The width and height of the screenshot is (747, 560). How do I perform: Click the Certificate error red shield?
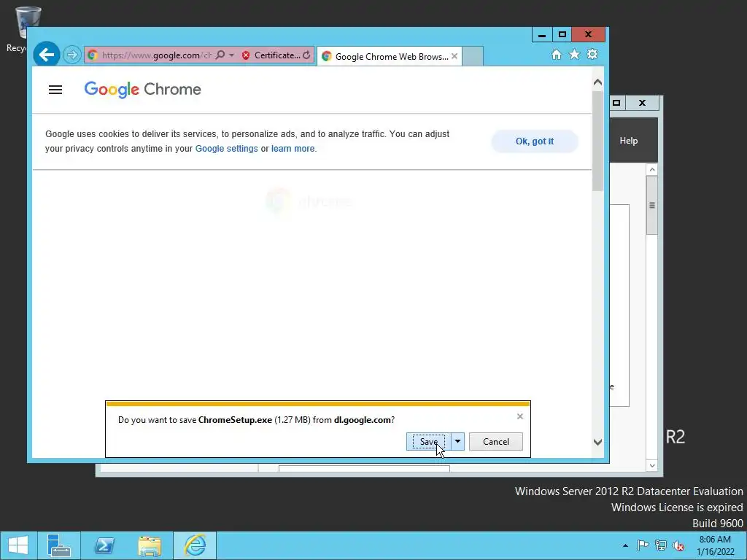pyautogui.click(x=246, y=55)
